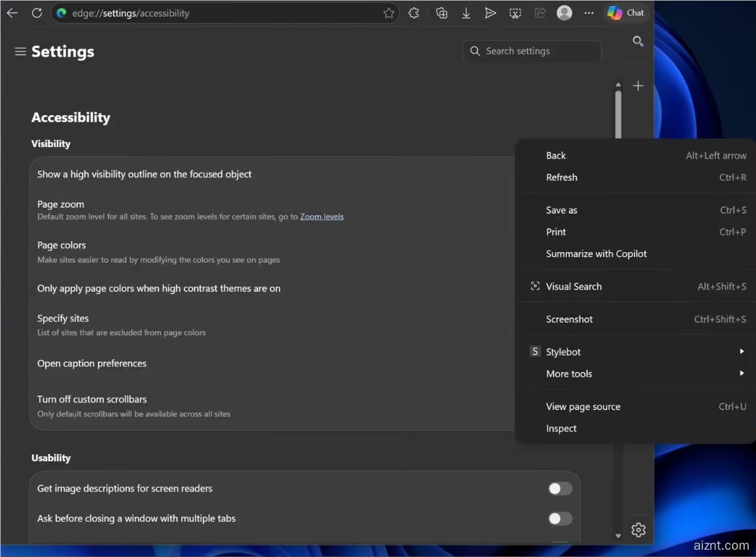Screen dimensions: 756x557
Task: Reload the page with the refresh icon
Action: pos(37,13)
